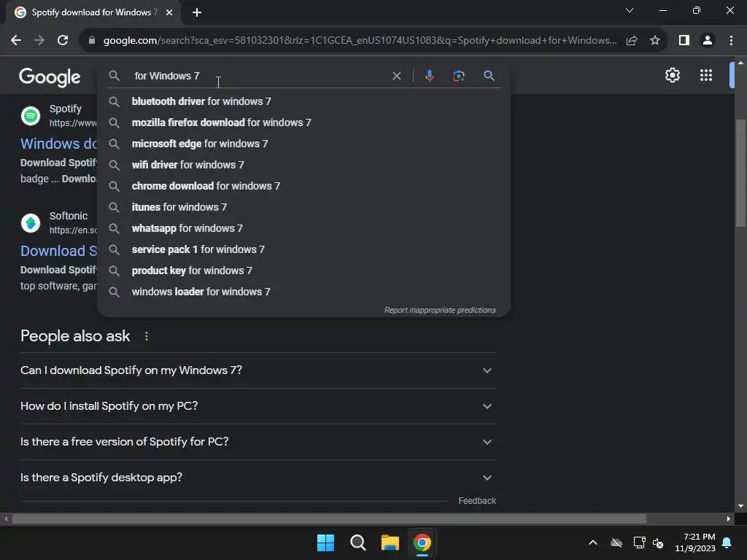The image size is (747, 560).
Task: Click the OneDrive cloud tray icon
Action: coord(616,542)
